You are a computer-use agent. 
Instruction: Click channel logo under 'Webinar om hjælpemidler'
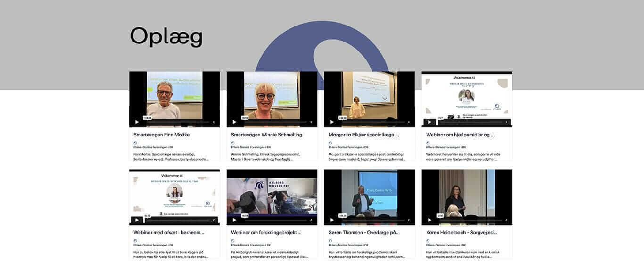click(428, 143)
